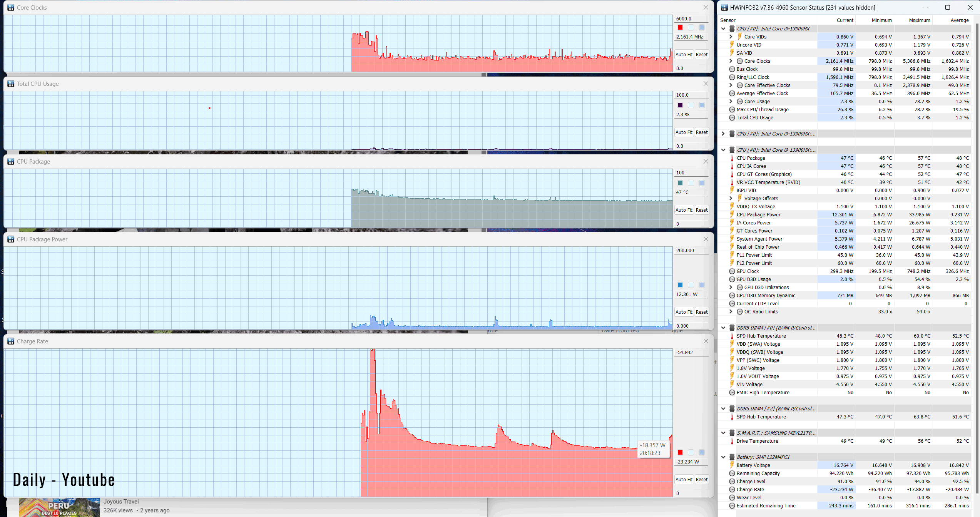Click the light-blue middle swatch in Core Clocks graph

coord(691,27)
